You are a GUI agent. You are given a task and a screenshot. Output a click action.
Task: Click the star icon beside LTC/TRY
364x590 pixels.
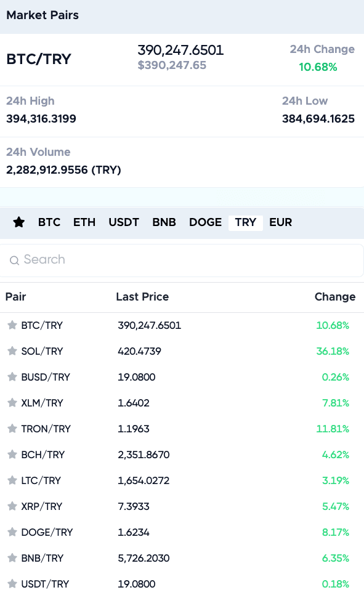12,480
